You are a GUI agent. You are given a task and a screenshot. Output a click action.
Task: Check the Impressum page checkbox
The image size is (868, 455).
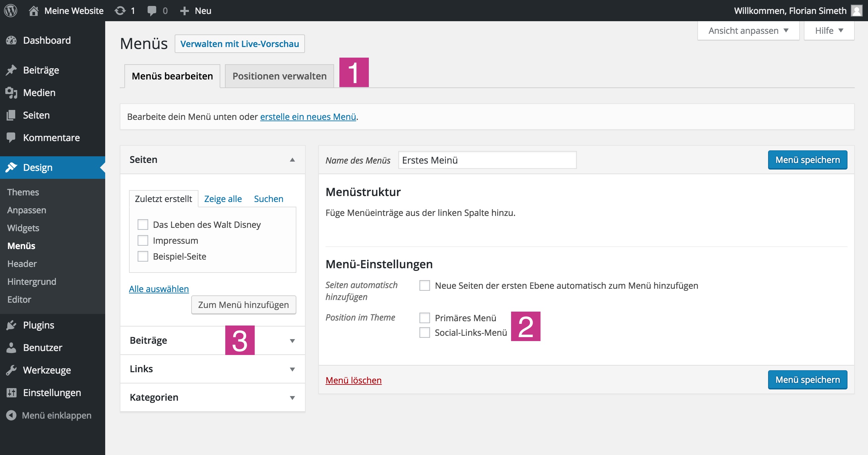point(143,241)
